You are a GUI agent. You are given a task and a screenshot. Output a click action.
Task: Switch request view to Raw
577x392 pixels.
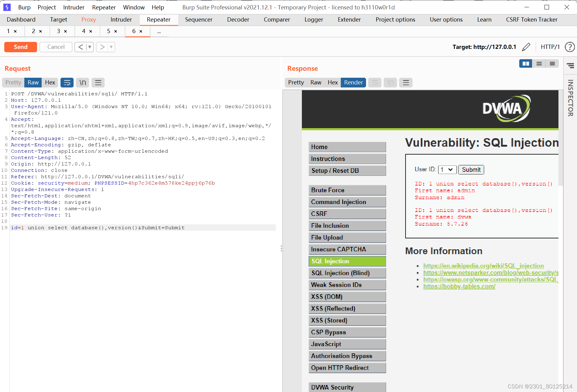[33, 83]
